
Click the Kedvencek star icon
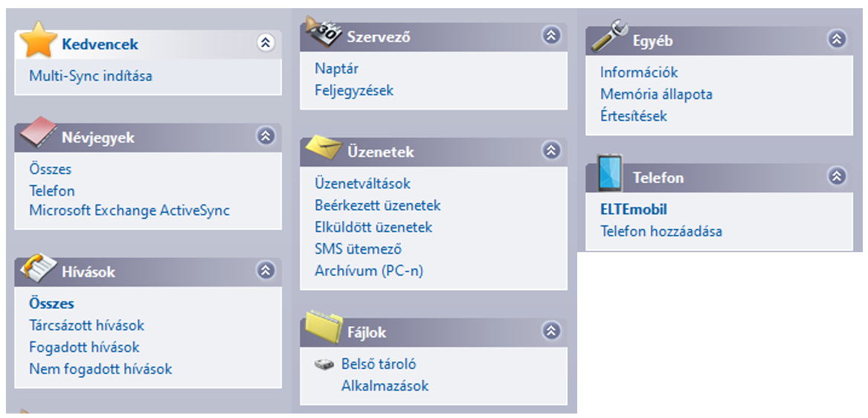[38, 39]
